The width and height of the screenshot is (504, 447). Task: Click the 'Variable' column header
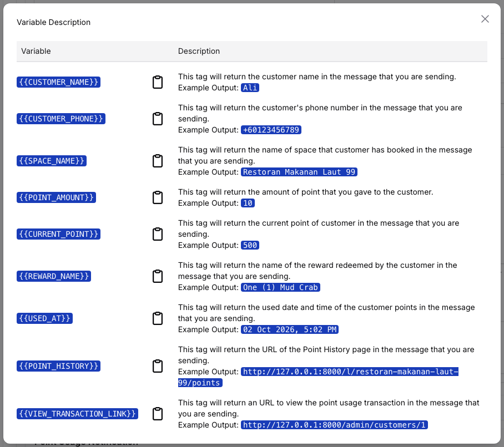(x=36, y=51)
